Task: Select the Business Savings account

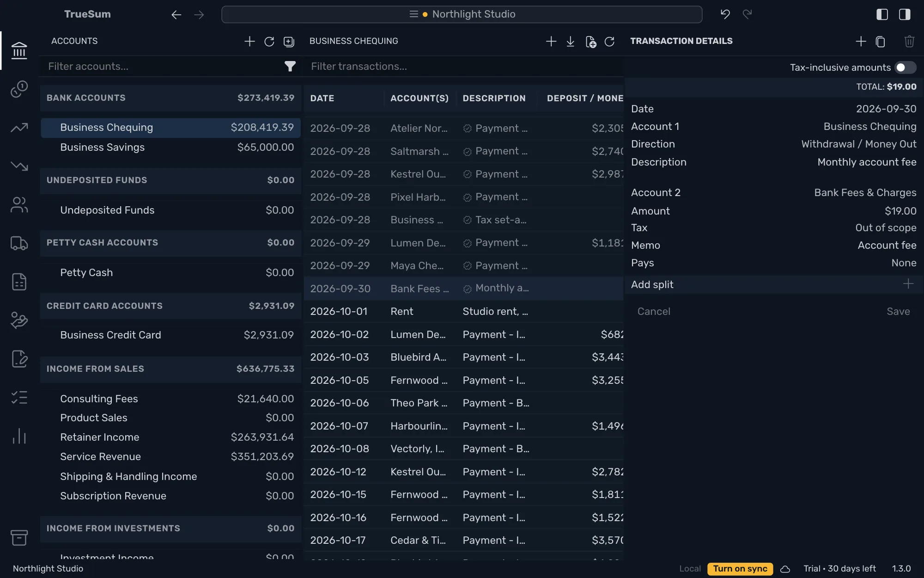Action: (170, 147)
